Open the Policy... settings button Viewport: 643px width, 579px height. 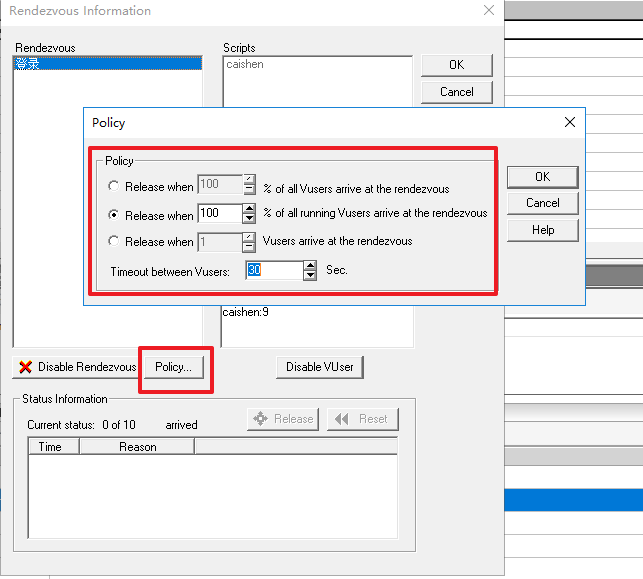coord(173,367)
